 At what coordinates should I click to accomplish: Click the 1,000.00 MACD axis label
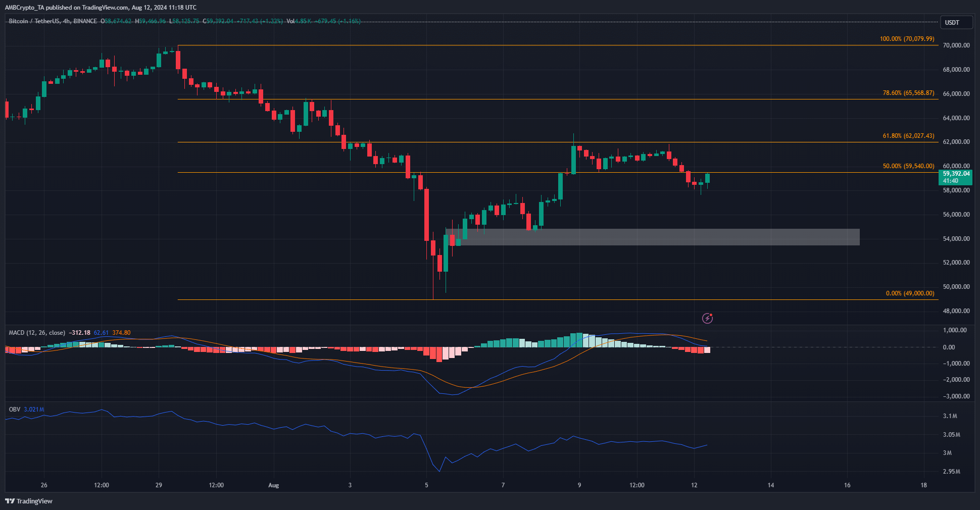pyautogui.click(x=955, y=330)
